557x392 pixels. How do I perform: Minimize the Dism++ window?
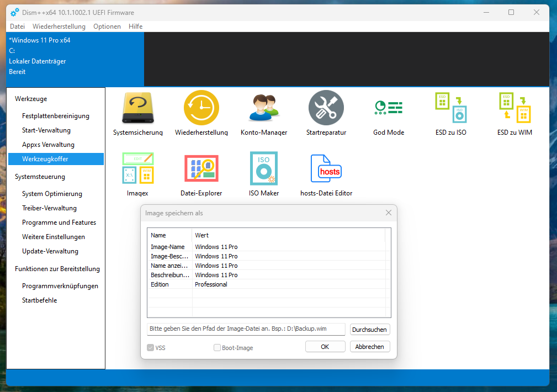[x=486, y=13]
